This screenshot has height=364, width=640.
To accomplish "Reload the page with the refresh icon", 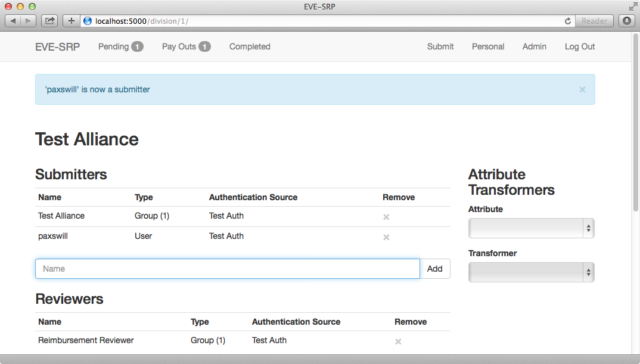I will 567,21.
